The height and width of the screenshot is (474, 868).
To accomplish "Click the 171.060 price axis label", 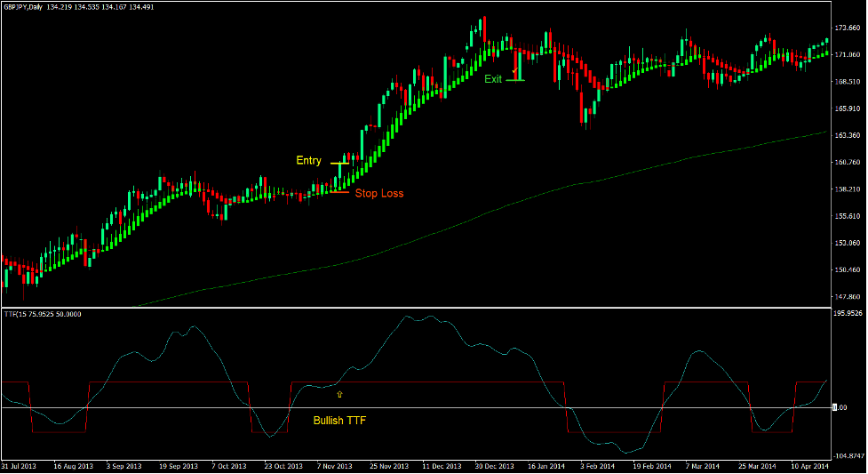I will (x=848, y=55).
